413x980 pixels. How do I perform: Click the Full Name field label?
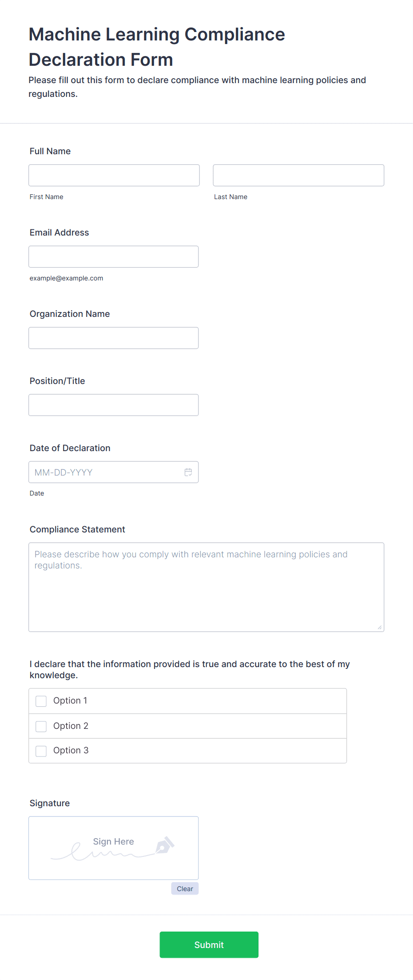coord(50,151)
